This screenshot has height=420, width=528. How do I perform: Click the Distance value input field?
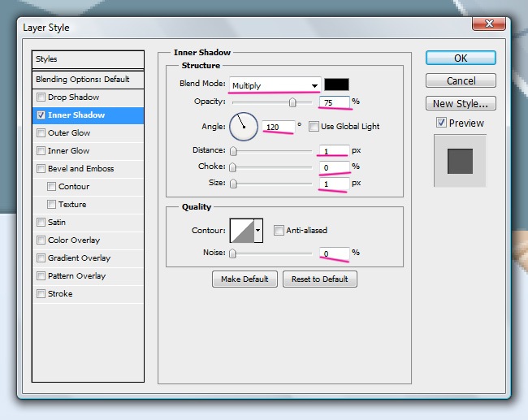(x=333, y=150)
